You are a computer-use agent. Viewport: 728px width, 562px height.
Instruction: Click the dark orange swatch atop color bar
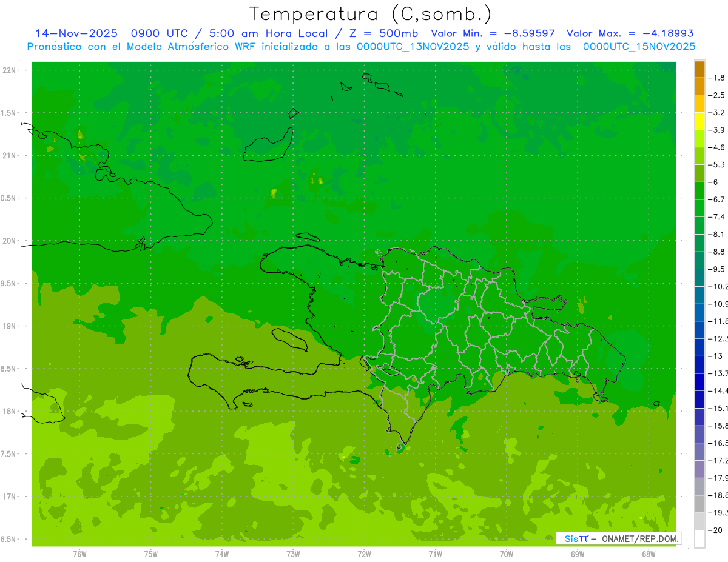click(699, 69)
